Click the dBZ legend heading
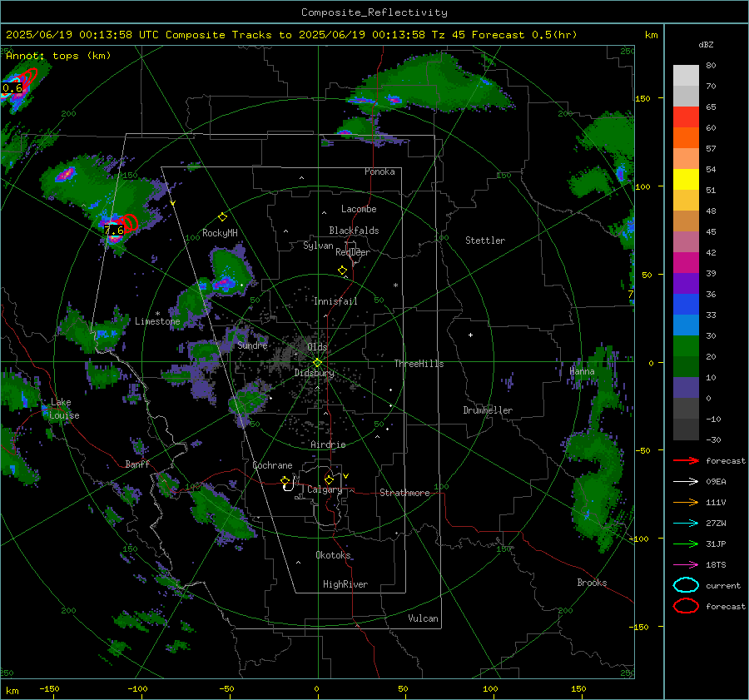The width and height of the screenshot is (749, 700). (x=706, y=44)
